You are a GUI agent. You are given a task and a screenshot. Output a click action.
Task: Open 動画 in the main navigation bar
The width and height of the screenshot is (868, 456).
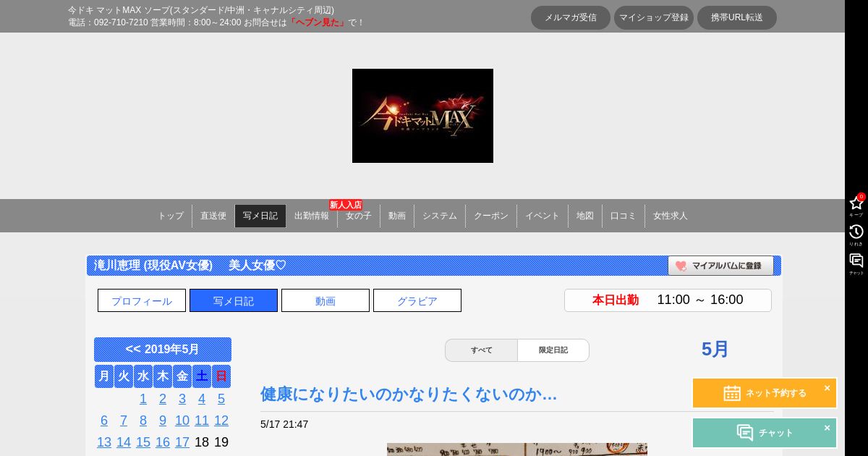point(397,216)
